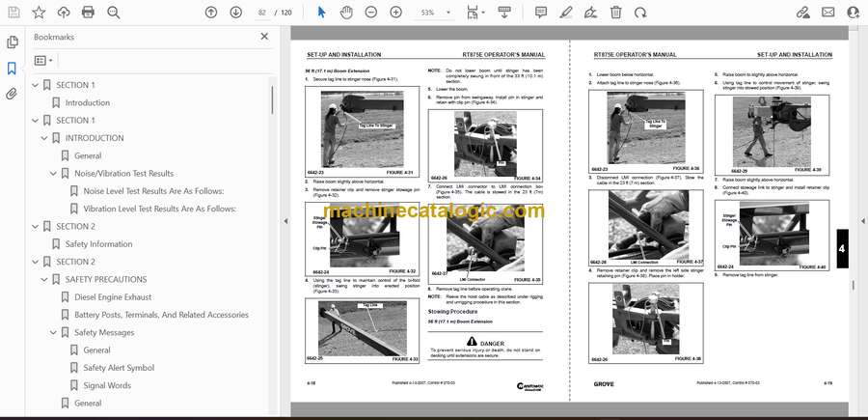Collapse the left navigation pane arrow
The height and width of the screenshot is (420, 868).
tap(285, 221)
